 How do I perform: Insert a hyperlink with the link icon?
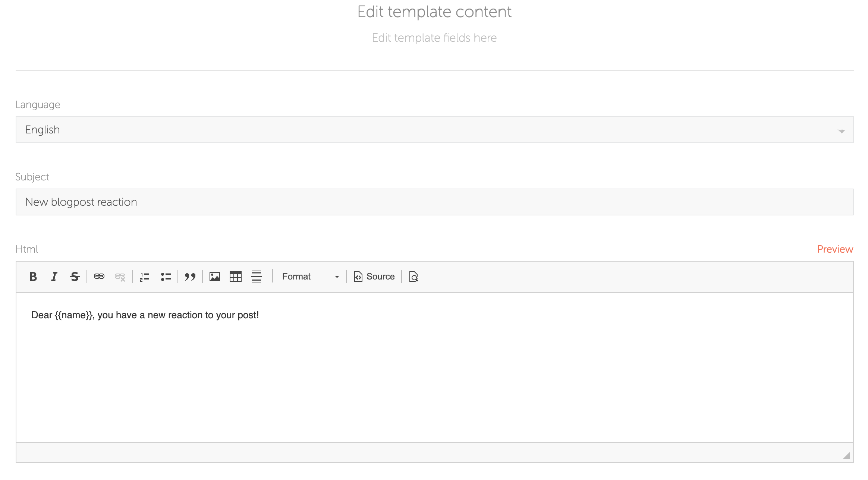99,277
